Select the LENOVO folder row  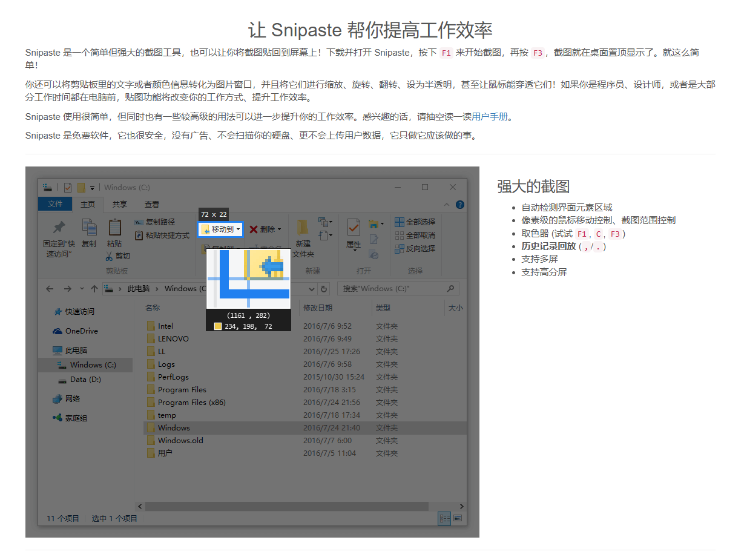[304, 339]
